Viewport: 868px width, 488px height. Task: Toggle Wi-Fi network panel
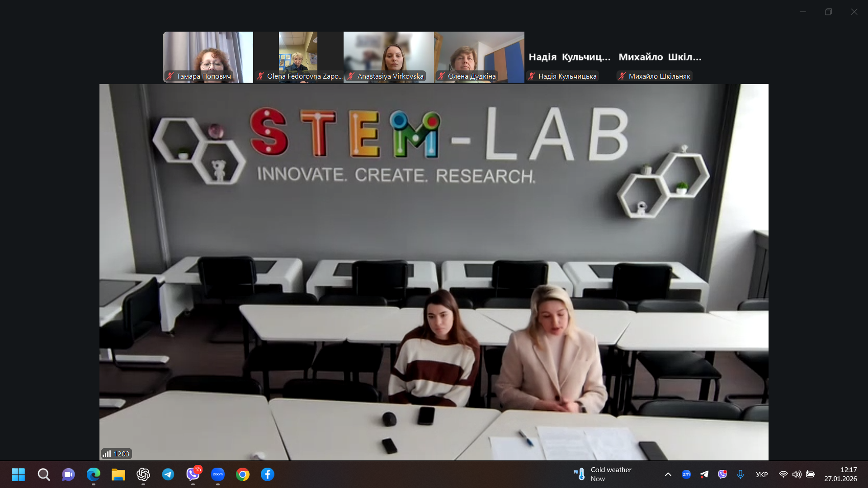coord(783,474)
